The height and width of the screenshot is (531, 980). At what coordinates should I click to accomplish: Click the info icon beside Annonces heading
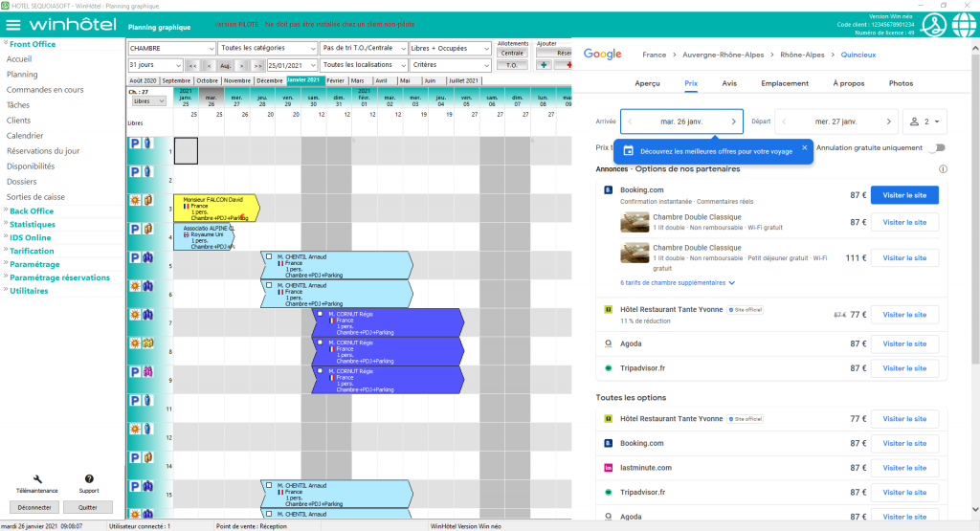pyautogui.click(x=943, y=169)
